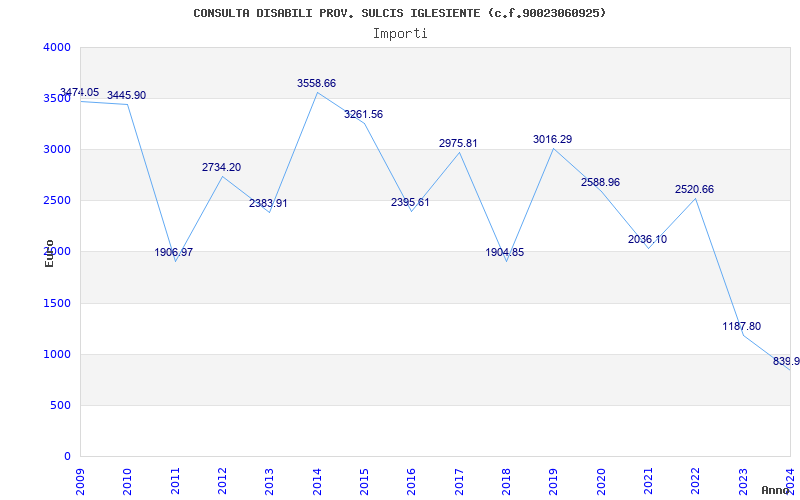Click the 1906.97 value label
Image resolution: width=800 pixels, height=500 pixels.
coord(174,252)
